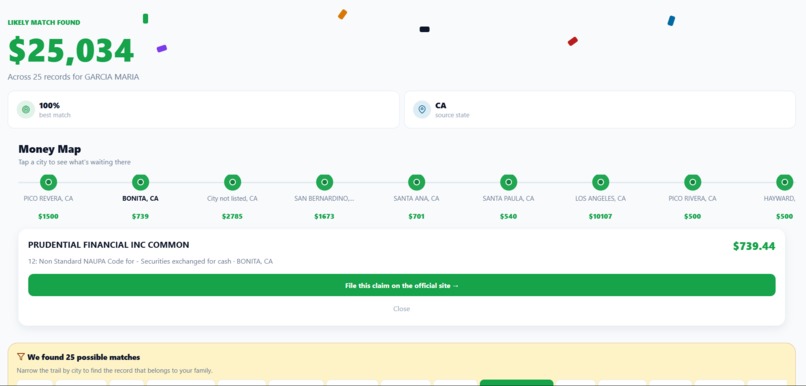Select the SANTA ANA, CA map pin
The width and height of the screenshot is (806, 386).
(416, 182)
